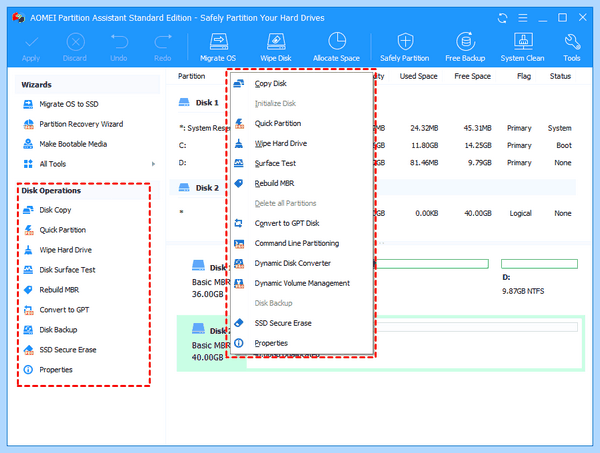Viewport: 600px width, 453px height.
Task: Click the 40.00GB Basic MBR disk icon
Action: [x=199, y=328]
